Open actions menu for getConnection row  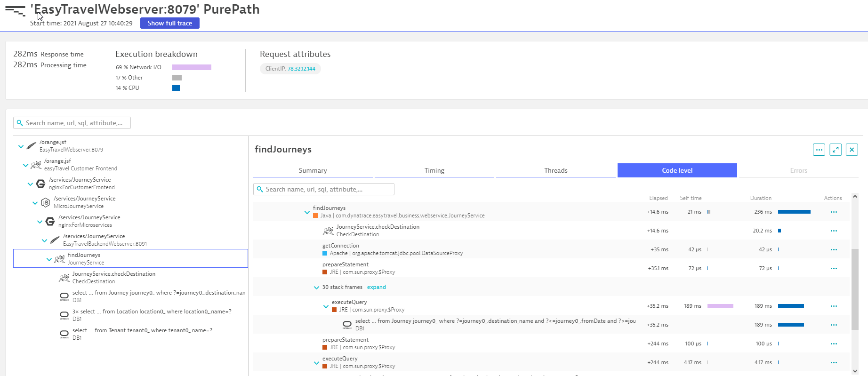[834, 249]
